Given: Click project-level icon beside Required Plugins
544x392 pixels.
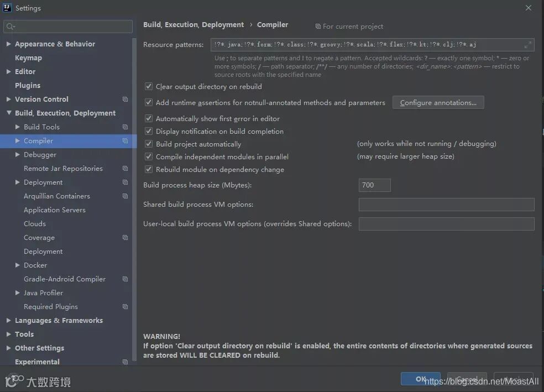Looking at the screenshot, I should (x=125, y=307).
